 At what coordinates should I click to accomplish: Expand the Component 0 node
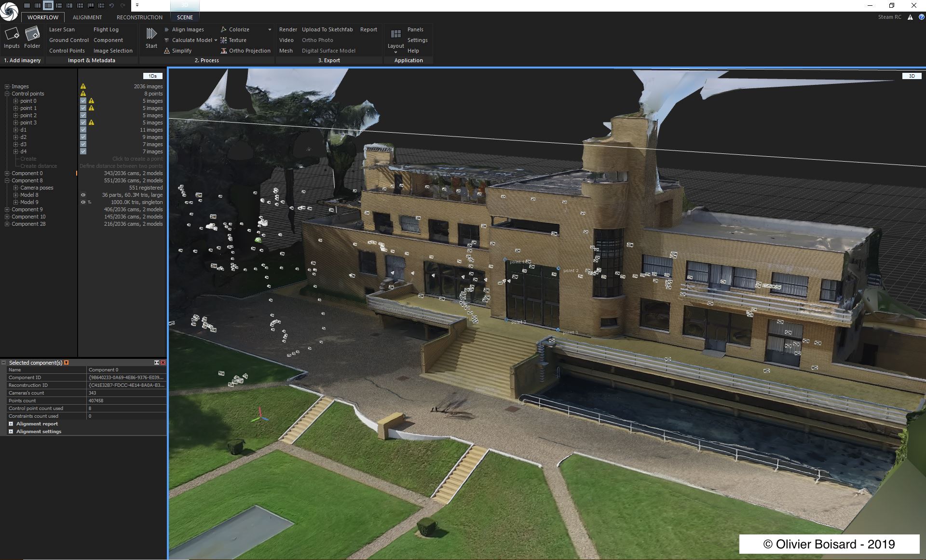click(x=7, y=173)
